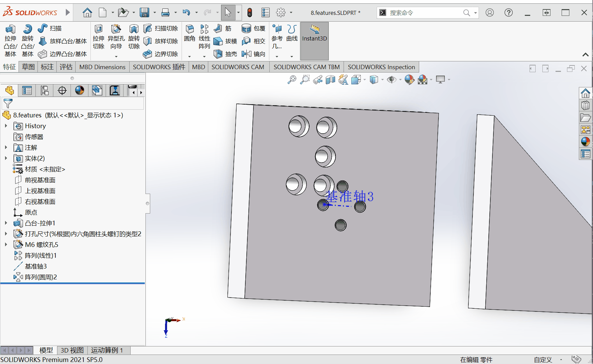Expand the 凸台-拉伸1 feature node
This screenshot has width=593, height=364.
pos(6,223)
